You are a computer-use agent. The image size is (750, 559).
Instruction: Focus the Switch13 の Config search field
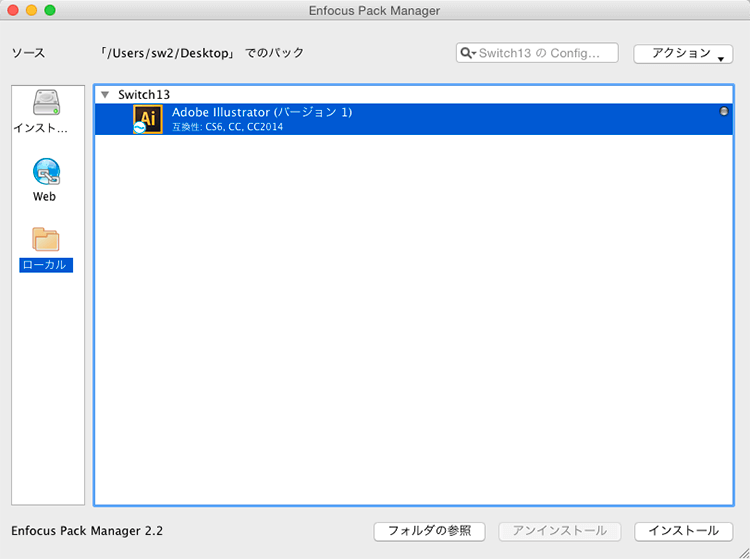pos(537,53)
